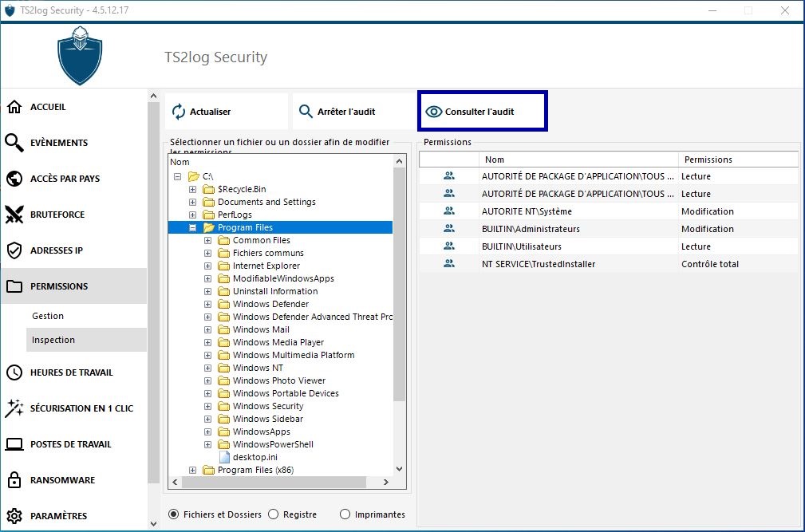Screen dimensions: 805x532
Task: Click folder tree scroll right arrow
Action: 386,483
